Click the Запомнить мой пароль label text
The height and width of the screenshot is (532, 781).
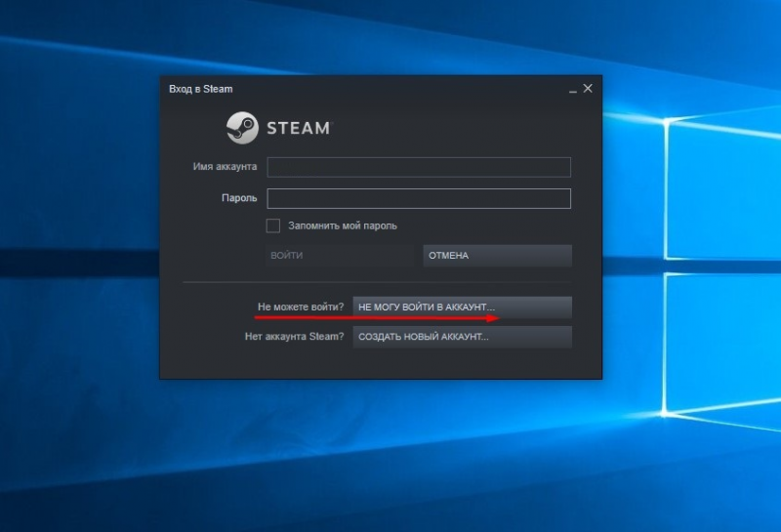pyautogui.click(x=343, y=225)
